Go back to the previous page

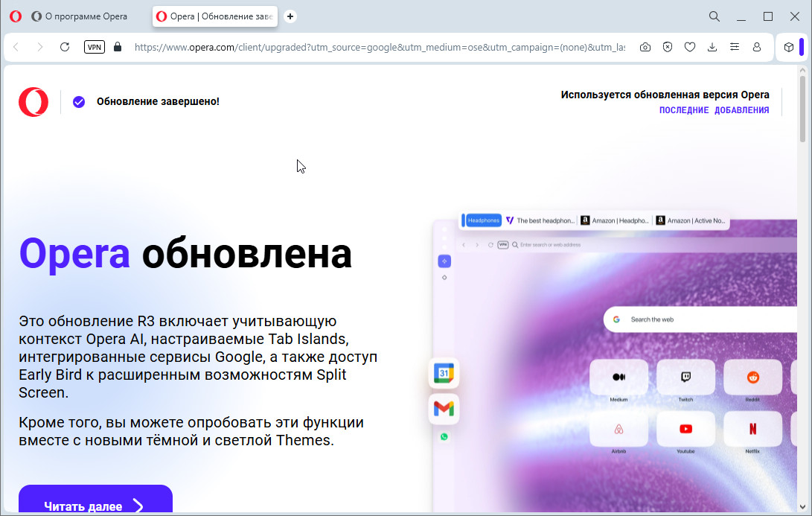click(x=16, y=47)
